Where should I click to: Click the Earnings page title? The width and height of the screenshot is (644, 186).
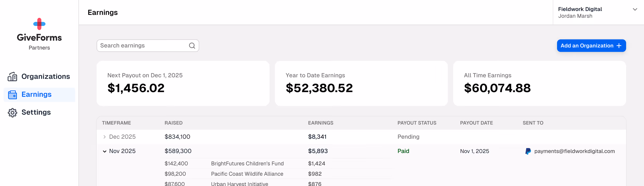pyautogui.click(x=103, y=12)
